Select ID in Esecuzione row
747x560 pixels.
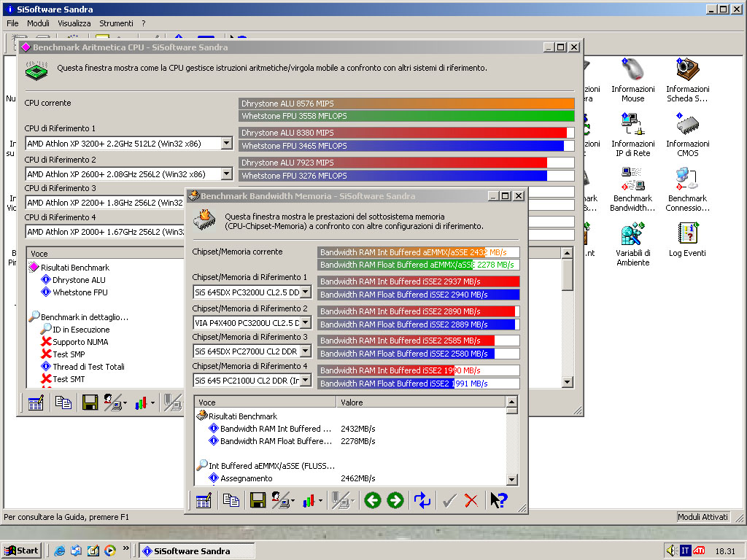pyautogui.click(x=75, y=330)
